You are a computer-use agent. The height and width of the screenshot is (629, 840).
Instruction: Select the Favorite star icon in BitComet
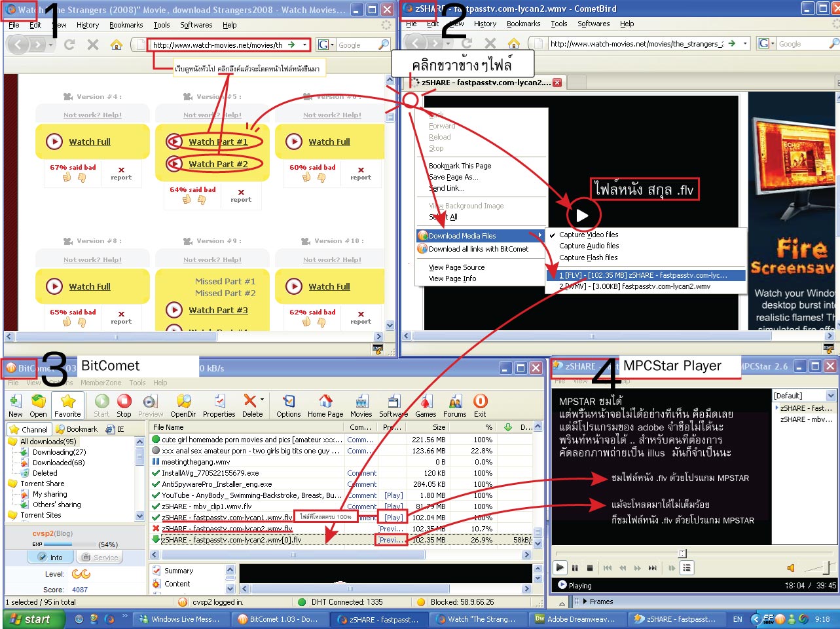tap(67, 401)
